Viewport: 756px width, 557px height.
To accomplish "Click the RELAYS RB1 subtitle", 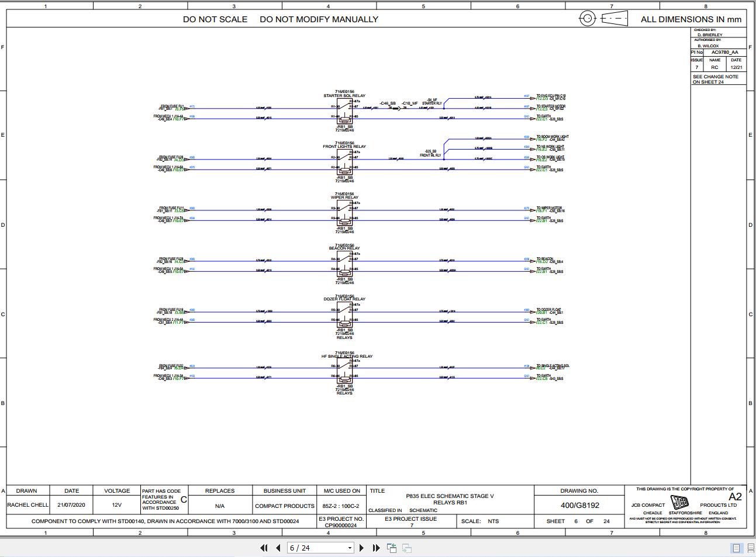I will point(450,503).
